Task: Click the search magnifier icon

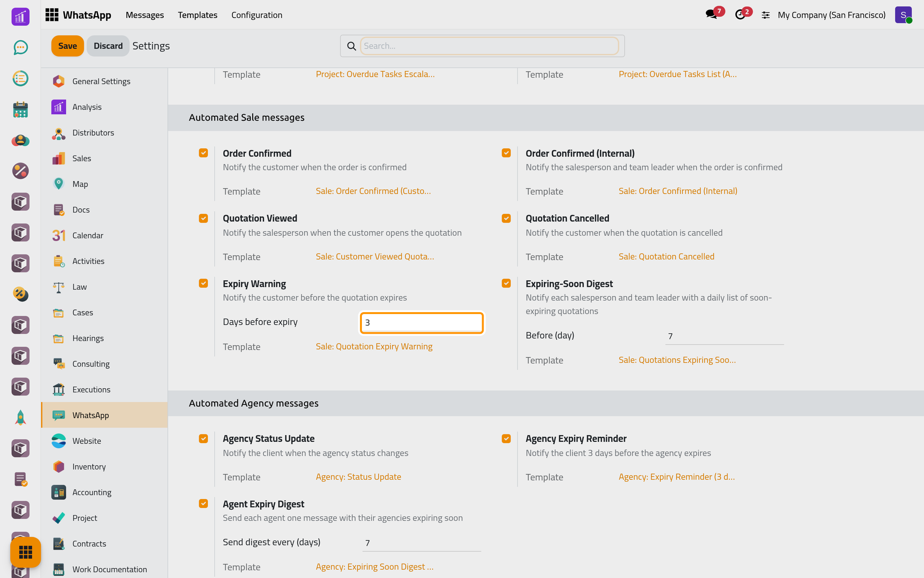Action: coord(352,46)
